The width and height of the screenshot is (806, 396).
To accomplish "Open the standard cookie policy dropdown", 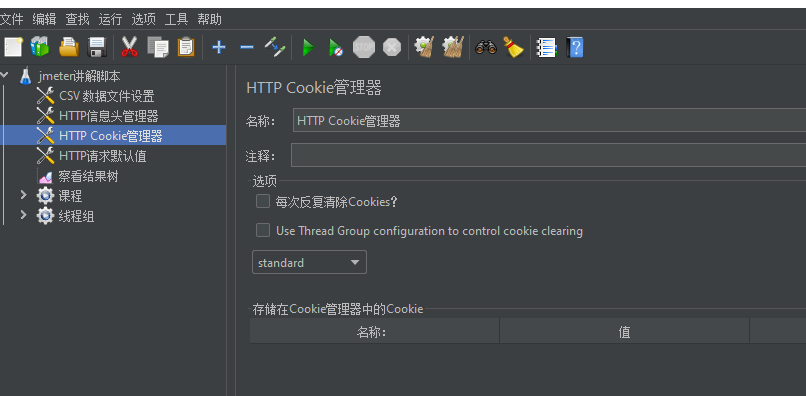I will tap(309, 262).
